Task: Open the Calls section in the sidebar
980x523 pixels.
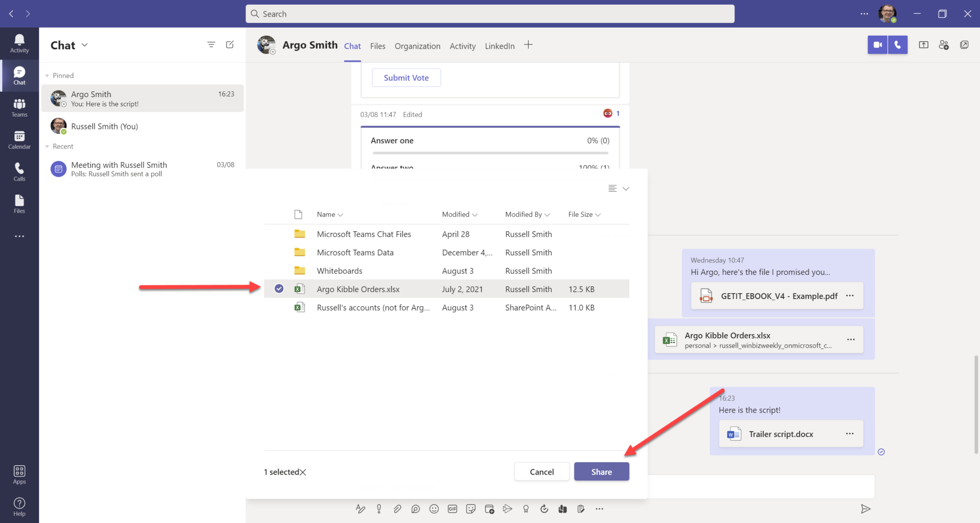Action: 19,172
